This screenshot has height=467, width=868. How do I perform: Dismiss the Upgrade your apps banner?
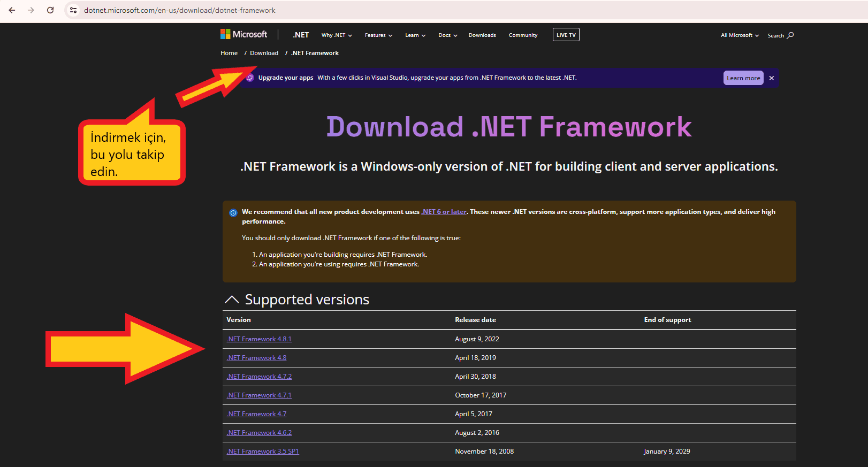point(772,78)
